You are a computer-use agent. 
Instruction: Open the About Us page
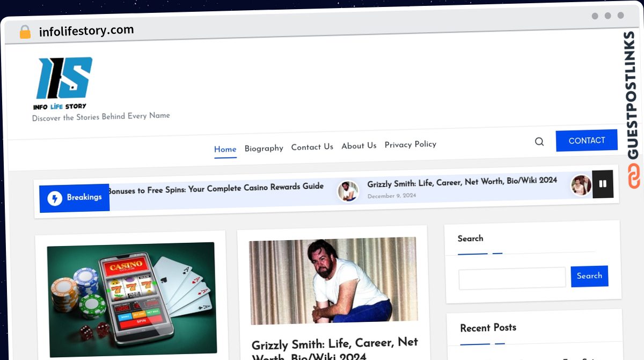tap(359, 146)
